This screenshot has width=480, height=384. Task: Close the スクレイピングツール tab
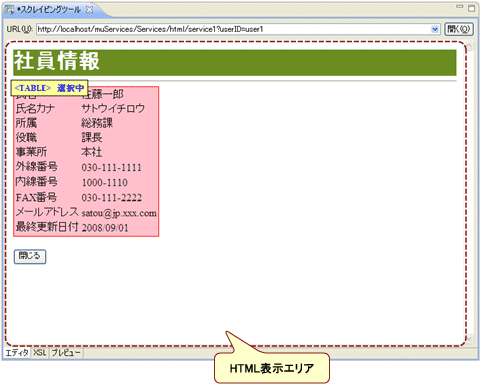(89, 10)
